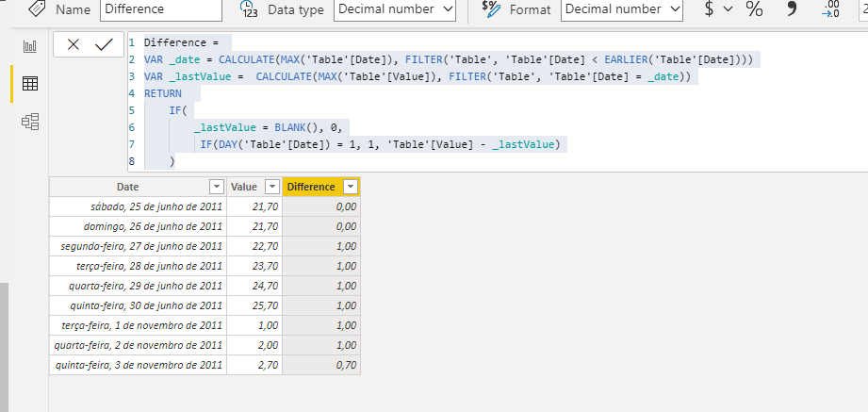Click Value cell 2,70
This screenshot has height=412, width=868.
click(x=254, y=365)
